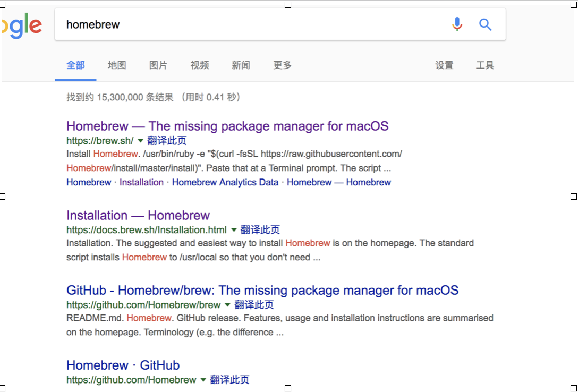
Task: Click the voice search microphone icon
Action: 457,24
